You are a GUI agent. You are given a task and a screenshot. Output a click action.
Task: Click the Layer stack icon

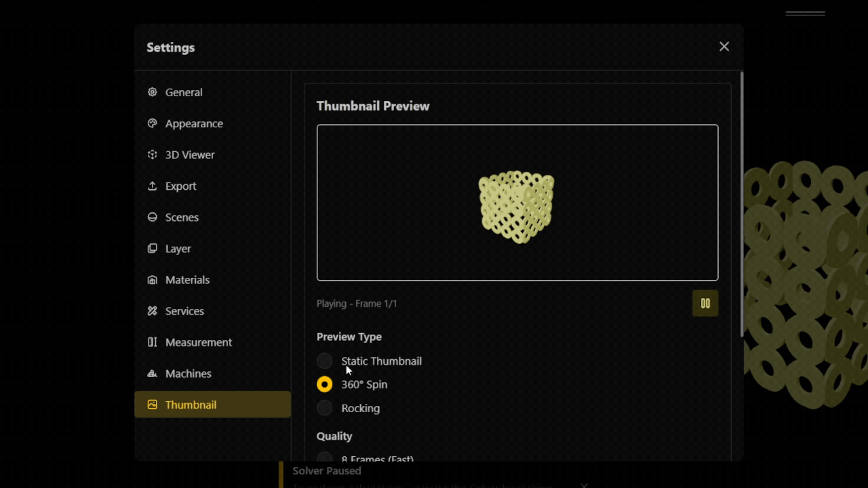152,248
